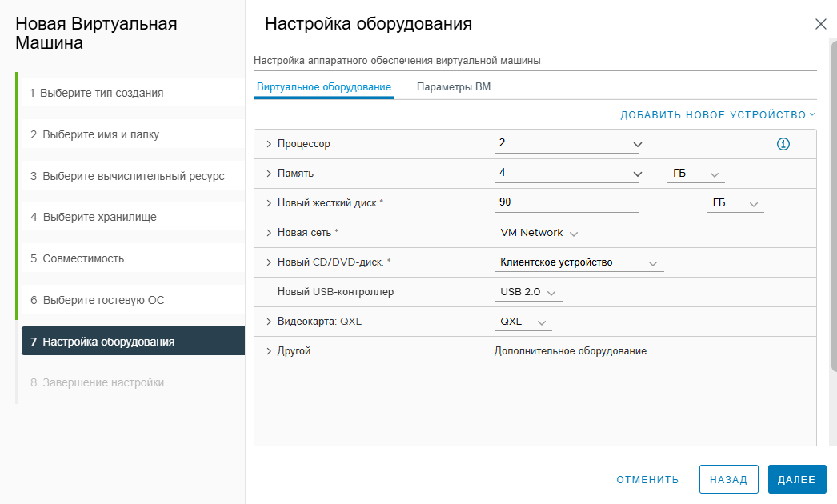Image resolution: width=837 pixels, height=504 pixels.
Task: Click the НАЗАД button
Action: click(x=729, y=479)
